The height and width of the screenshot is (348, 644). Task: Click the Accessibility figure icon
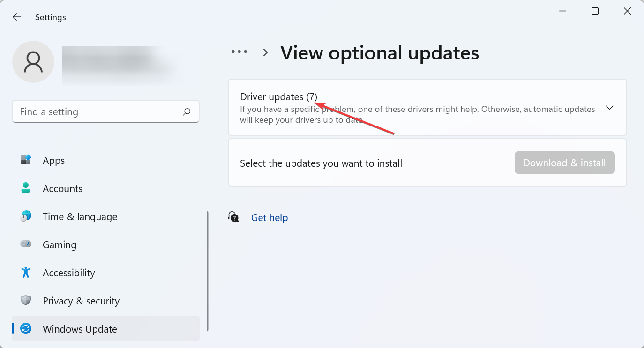26,273
